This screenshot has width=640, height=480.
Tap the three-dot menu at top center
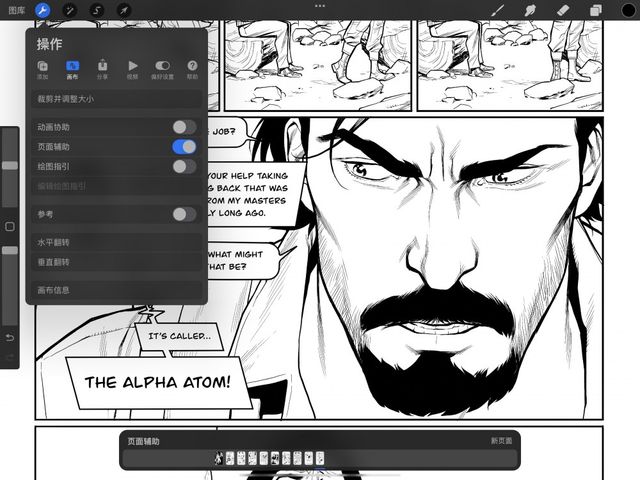pyautogui.click(x=320, y=6)
